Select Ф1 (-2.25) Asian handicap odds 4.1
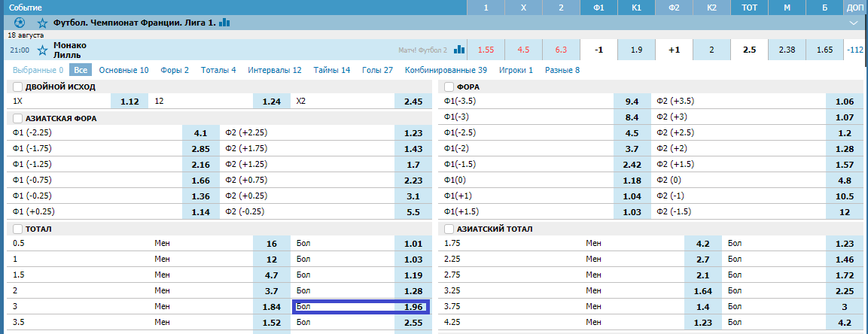This screenshot has height=334, width=868. (201, 132)
